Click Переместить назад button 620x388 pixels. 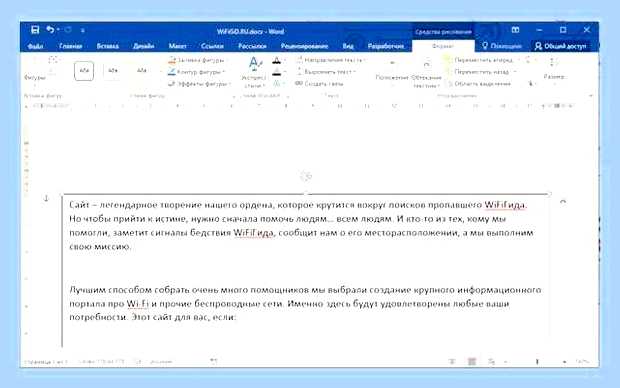(481, 72)
